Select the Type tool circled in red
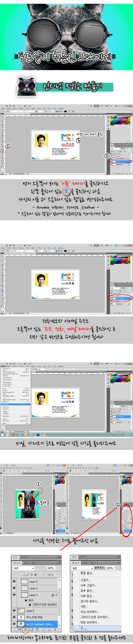Image resolution: width=133 pixels, height=644 pixels. [x=2, y=151]
